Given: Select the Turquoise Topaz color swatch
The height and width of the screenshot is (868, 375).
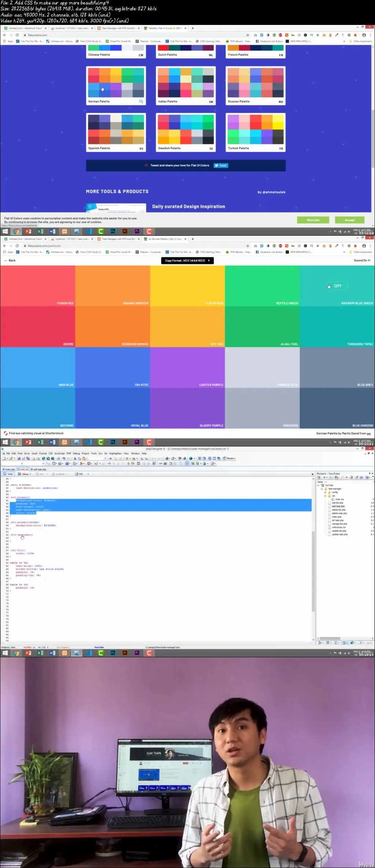Looking at the screenshot, I should pyautogui.click(x=337, y=327).
